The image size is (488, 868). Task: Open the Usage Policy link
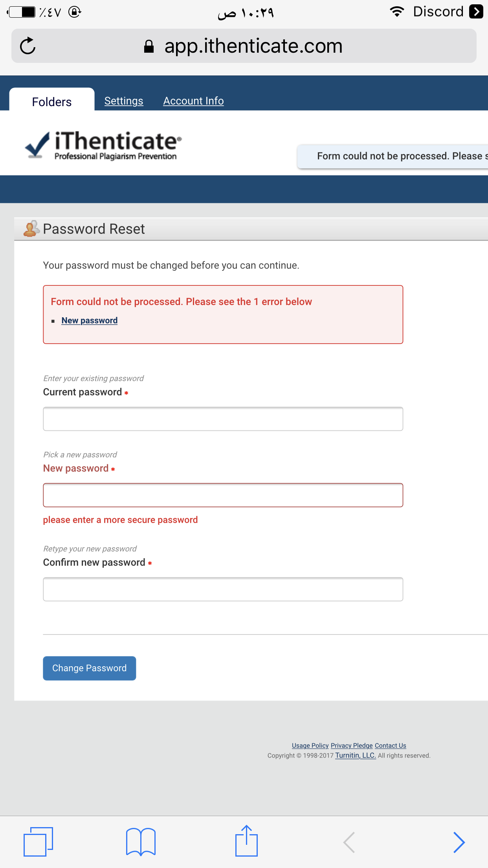[x=310, y=745]
